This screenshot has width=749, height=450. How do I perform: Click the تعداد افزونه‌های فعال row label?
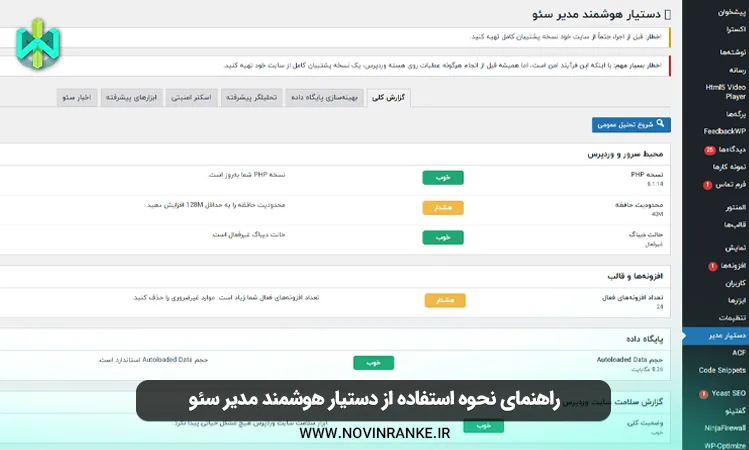632,298
